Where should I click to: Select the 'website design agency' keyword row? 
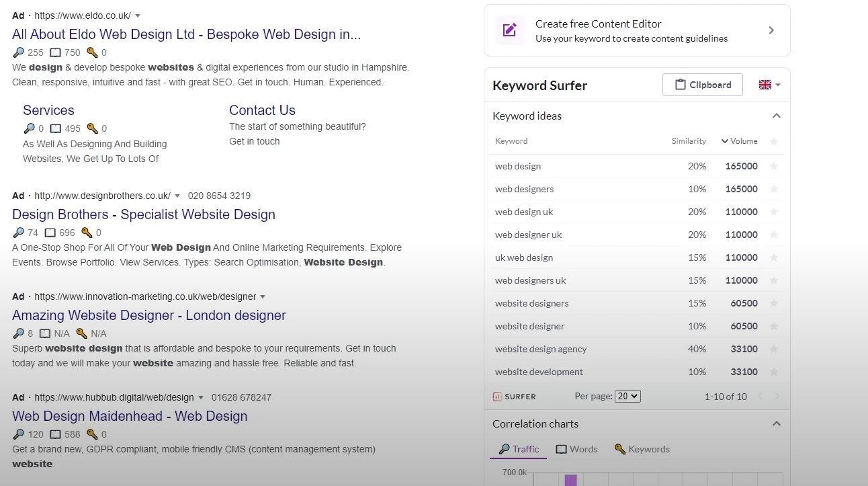[637, 349]
